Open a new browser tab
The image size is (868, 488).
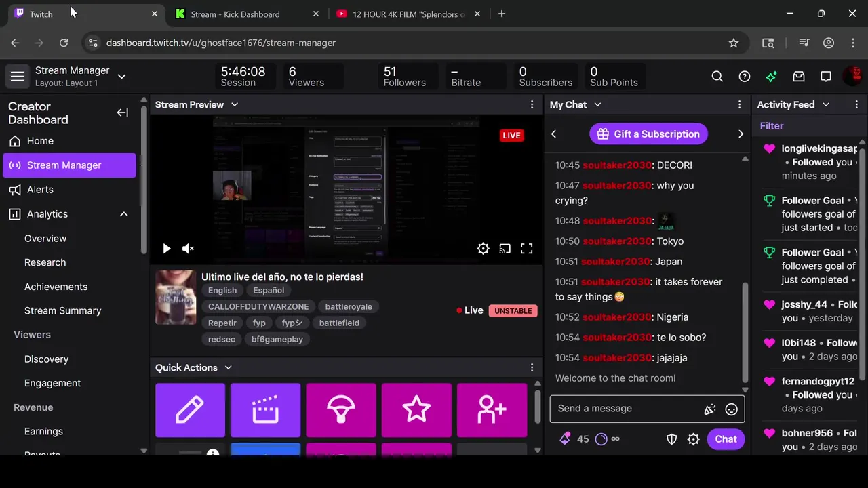[x=502, y=14]
